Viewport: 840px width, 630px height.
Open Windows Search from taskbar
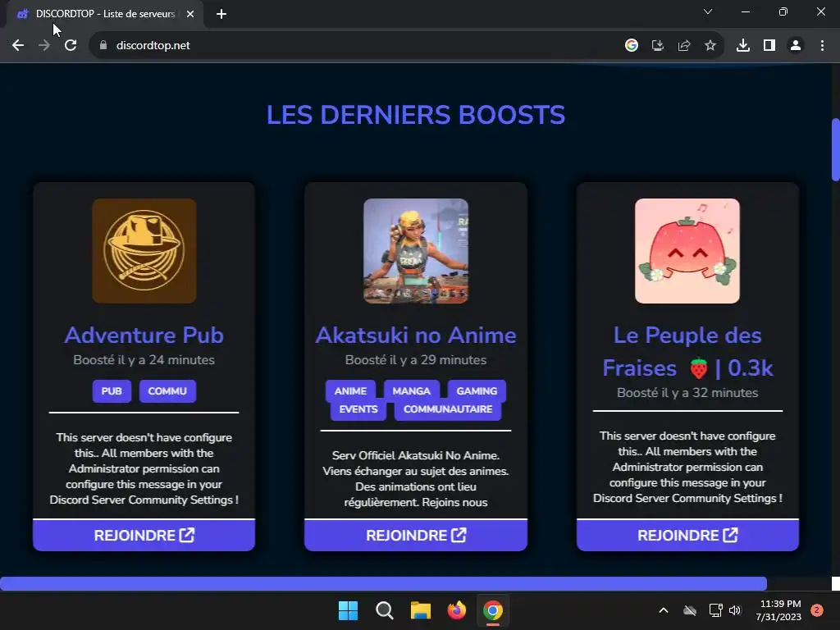pos(384,610)
